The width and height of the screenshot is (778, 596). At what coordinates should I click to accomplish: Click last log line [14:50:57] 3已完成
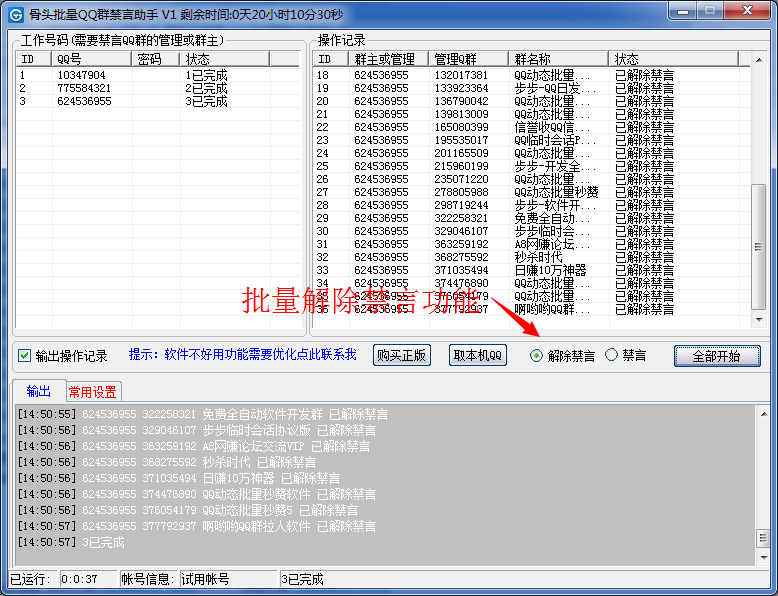pos(70,542)
